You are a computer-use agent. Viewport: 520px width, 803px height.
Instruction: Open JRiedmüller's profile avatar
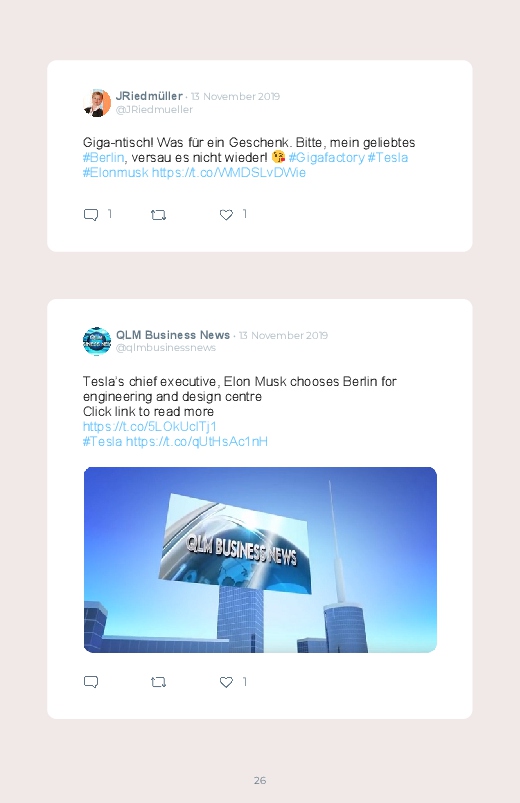[x=97, y=103]
